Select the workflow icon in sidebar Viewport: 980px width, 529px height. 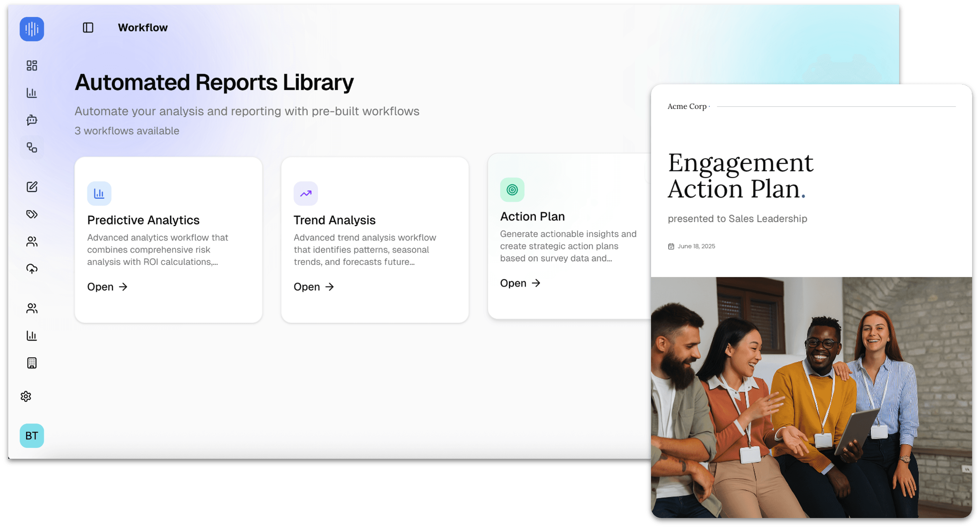[x=32, y=148]
